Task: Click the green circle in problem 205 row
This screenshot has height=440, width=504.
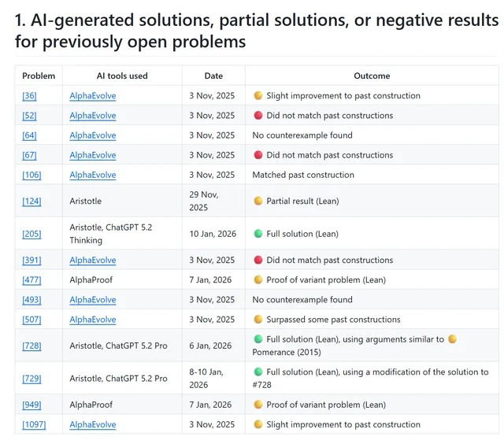Action: pyautogui.click(x=258, y=234)
